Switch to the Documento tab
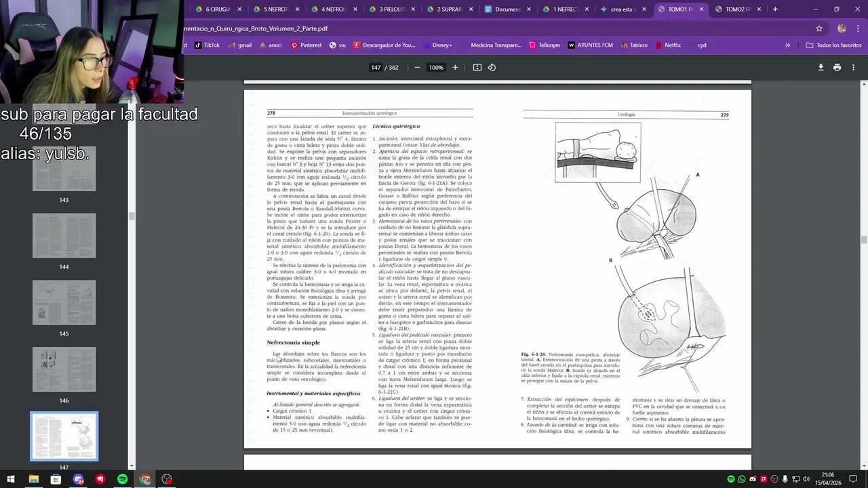This screenshot has width=868, height=488. click(507, 9)
